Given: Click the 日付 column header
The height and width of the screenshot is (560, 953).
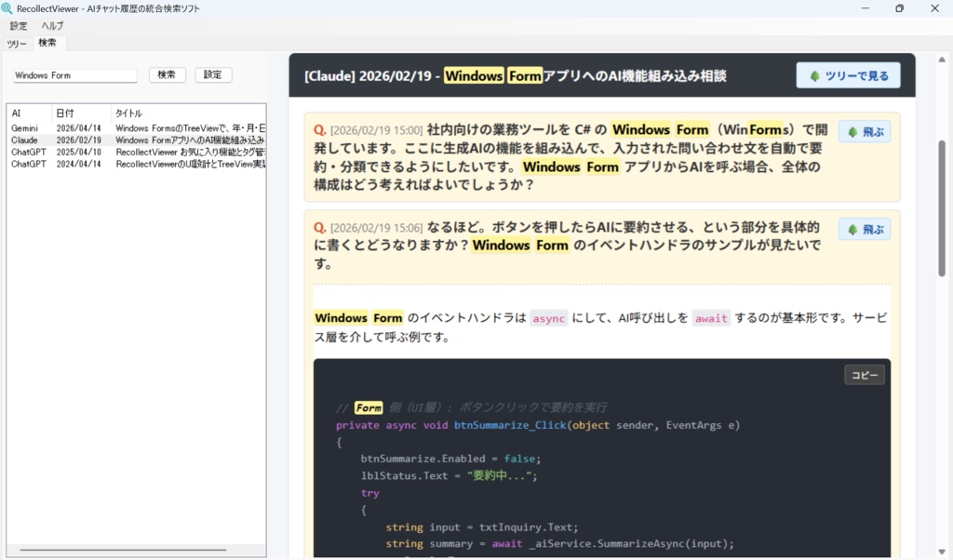Looking at the screenshot, I should click(82, 113).
